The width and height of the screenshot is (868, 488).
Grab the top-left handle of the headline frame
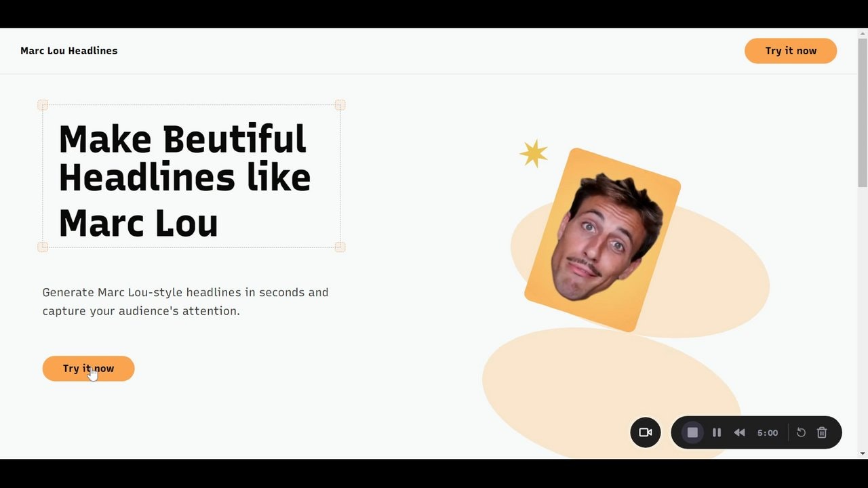pyautogui.click(x=42, y=105)
